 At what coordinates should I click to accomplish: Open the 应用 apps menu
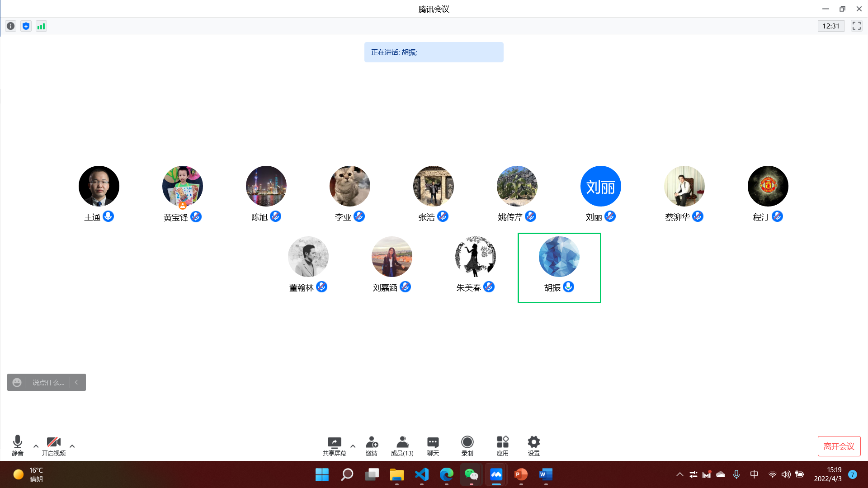pos(503,446)
